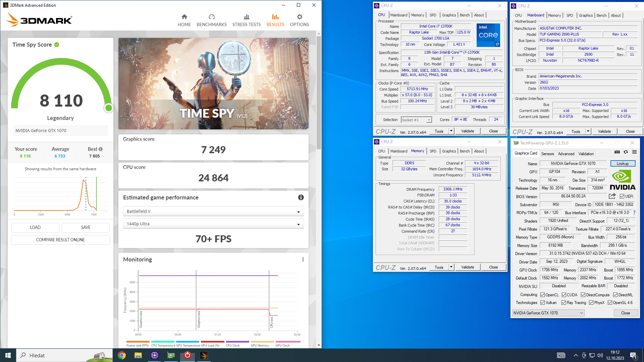Click the NVIDIA logo in GPU-Z
Image resolution: width=644 pixels, height=362 pixels.
[x=623, y=180]
